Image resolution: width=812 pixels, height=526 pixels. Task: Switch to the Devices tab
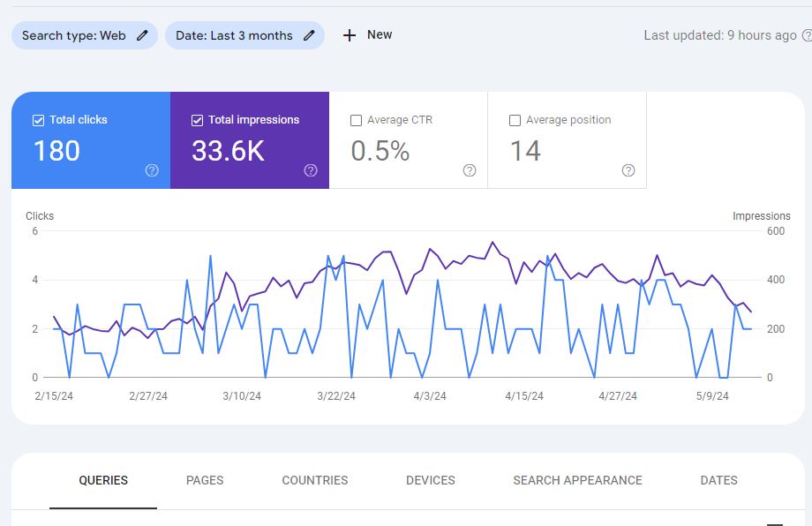pyautogui.click(x=431, y=480)
